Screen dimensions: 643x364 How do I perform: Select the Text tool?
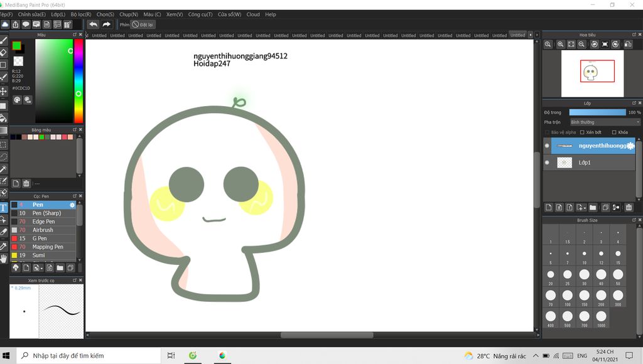pyautogui.click(x=3, y=207)
